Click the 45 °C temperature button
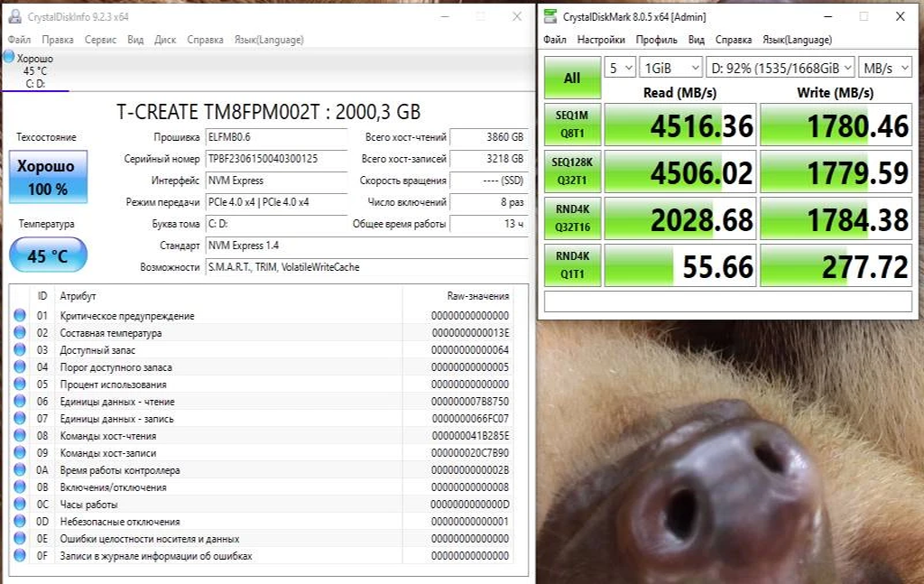Screen dimensions: 924x584 pyautogui.click(x=49, y=255)
